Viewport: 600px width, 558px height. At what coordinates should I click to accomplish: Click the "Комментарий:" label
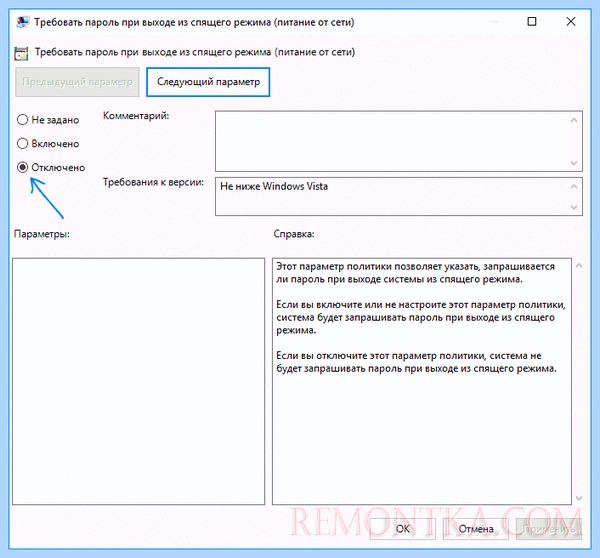point(136,116)
